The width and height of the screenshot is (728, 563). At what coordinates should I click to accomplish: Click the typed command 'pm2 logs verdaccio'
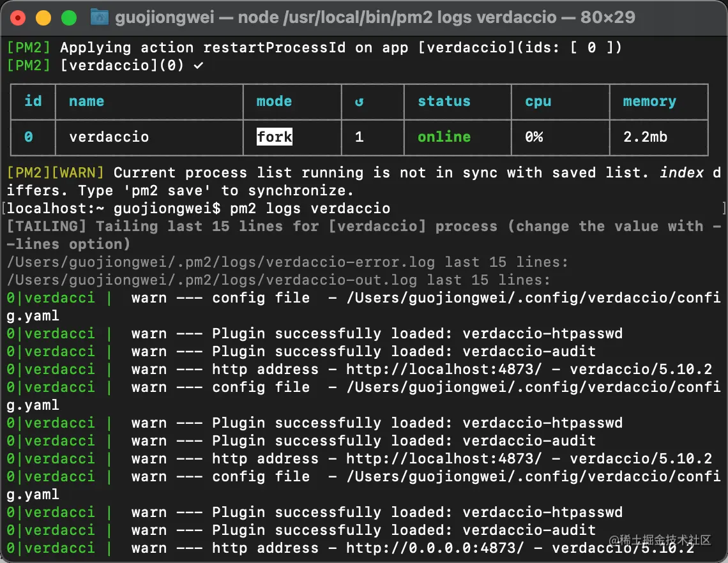point(310,208)
